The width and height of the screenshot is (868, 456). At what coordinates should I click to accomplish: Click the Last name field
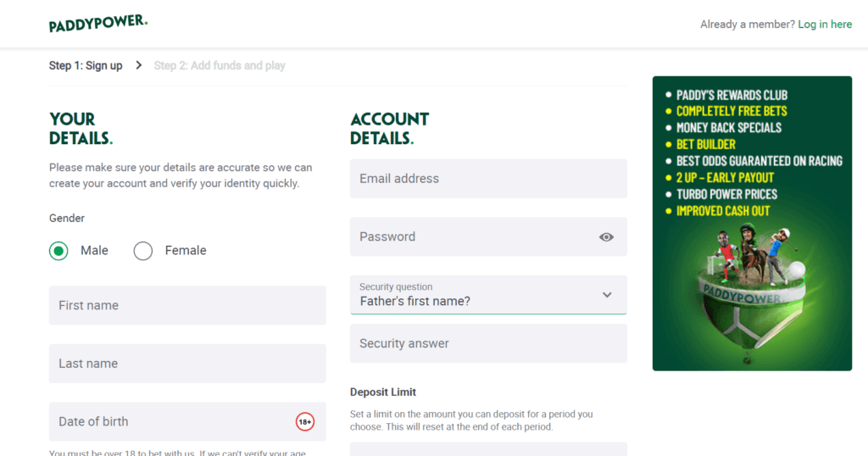coord(187,364)
